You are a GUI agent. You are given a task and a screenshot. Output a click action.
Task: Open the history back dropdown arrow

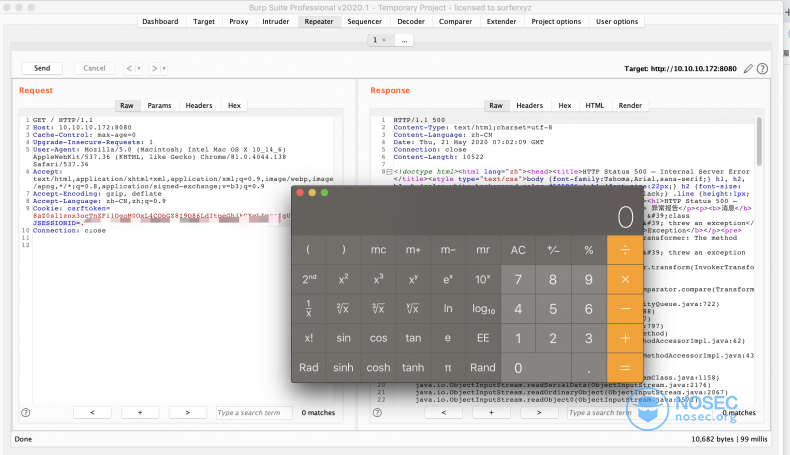pos(139,69)
